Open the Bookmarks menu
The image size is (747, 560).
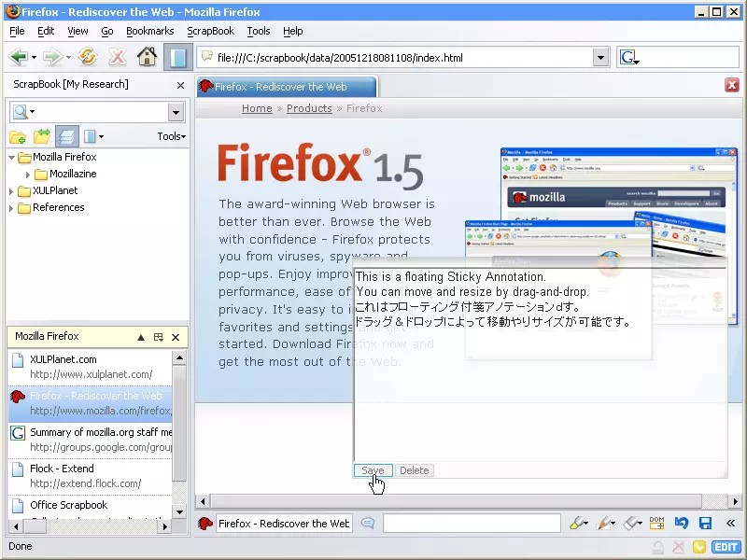149,31
